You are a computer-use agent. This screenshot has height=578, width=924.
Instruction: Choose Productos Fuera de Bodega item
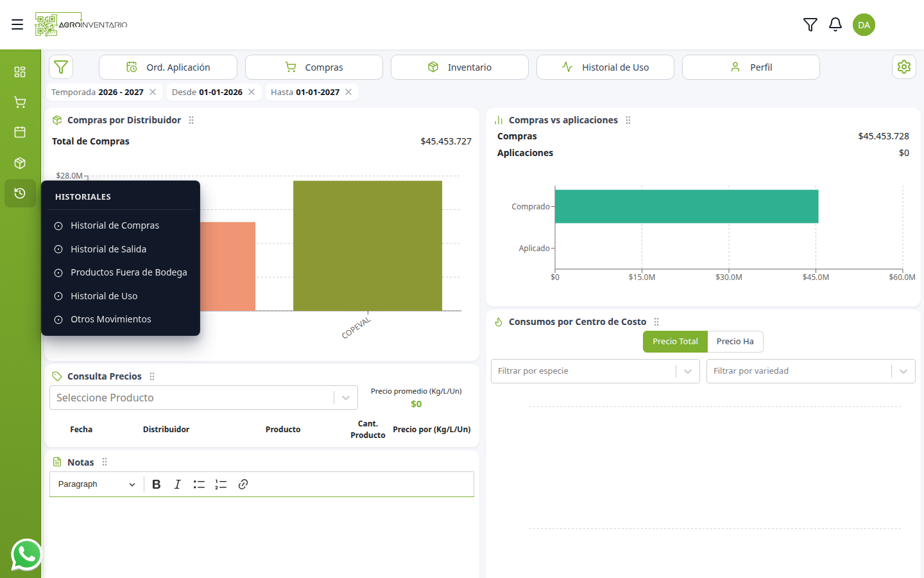121,272
